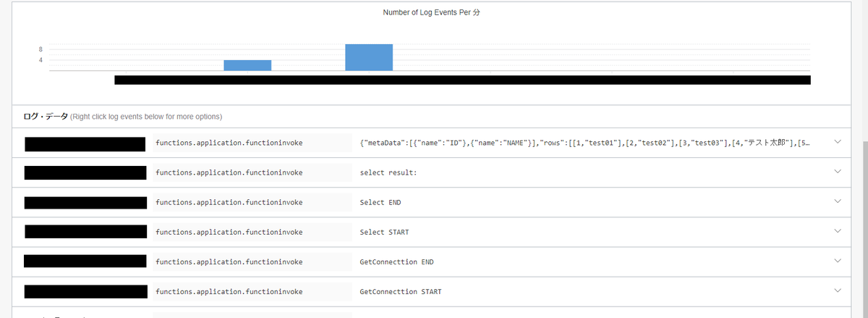This screenshot has height=318, width=868.
Task: Click the 'Select START' message text
Action: 384,233
